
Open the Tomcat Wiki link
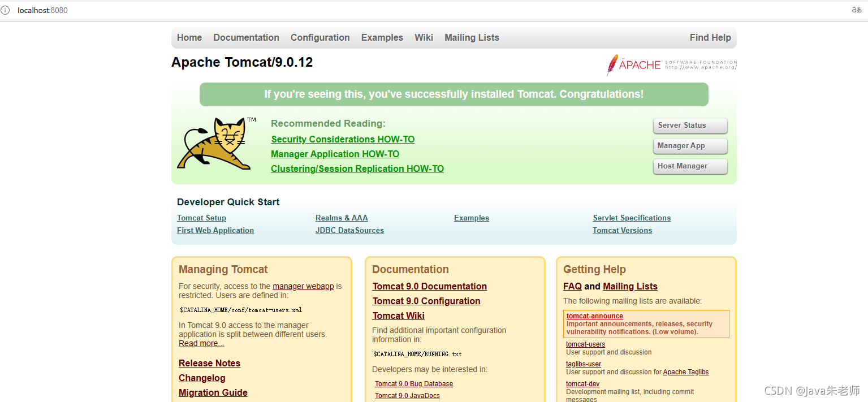pyautogui.click(x=399, y=315)
